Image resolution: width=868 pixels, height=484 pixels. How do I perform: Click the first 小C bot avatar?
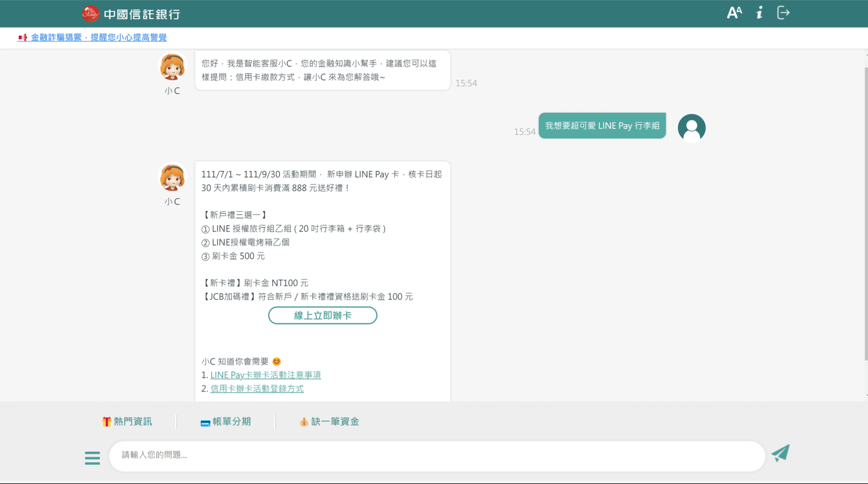[172, 67]
